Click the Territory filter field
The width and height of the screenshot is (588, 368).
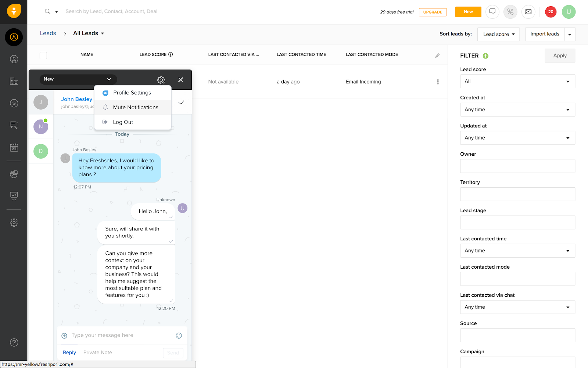517,194
